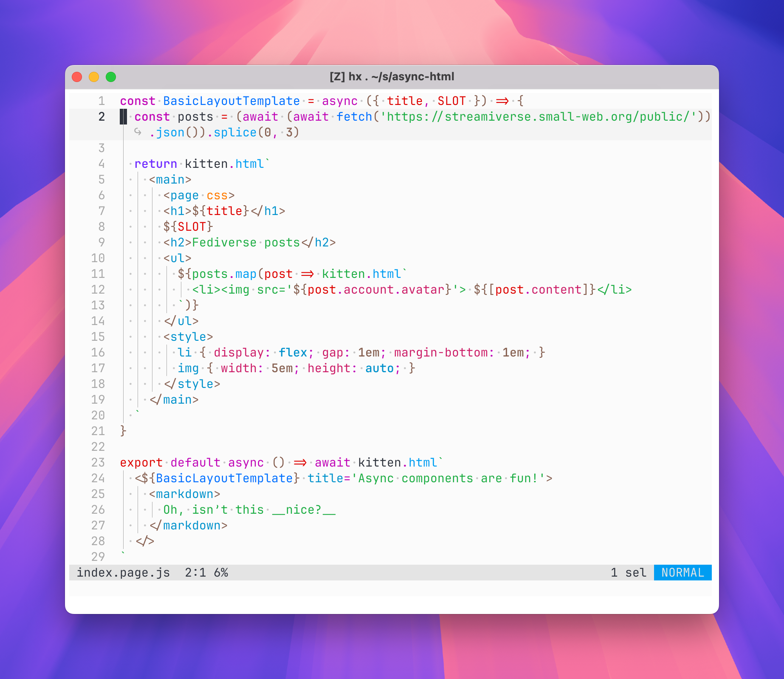Click the soft-wrap arrow indicator before .json()

(138, 132)
